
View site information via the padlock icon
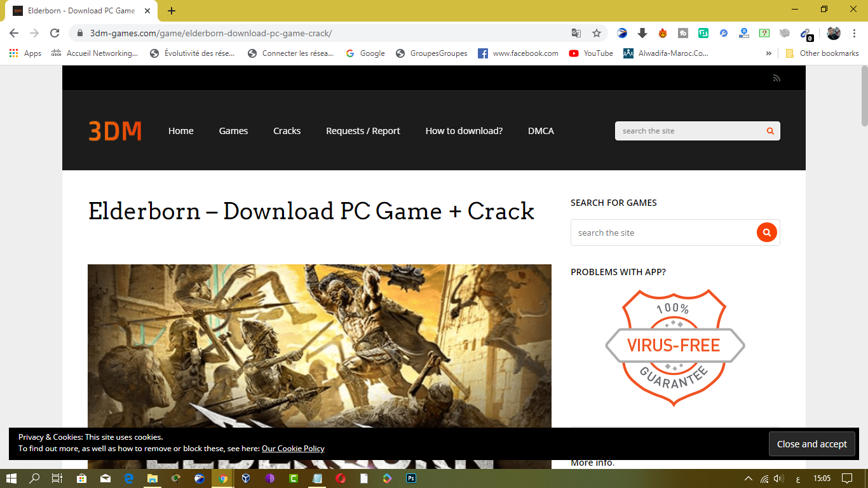pyautogui.click(x=80, y=33)
